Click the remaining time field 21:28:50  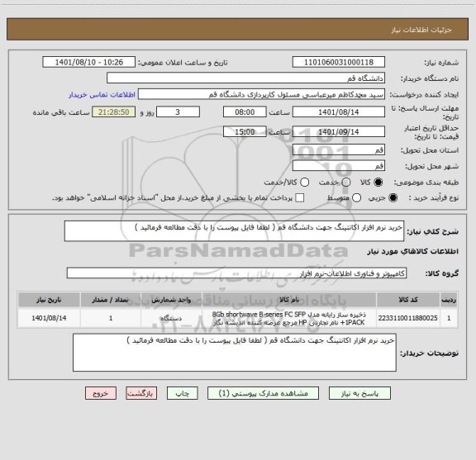[x=114, y=112]
